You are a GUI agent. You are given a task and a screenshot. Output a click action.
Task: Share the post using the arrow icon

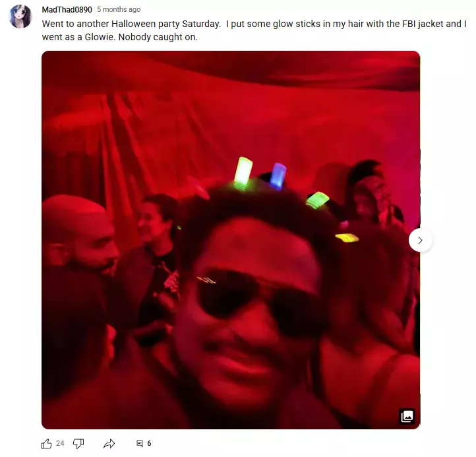(109, 444)
